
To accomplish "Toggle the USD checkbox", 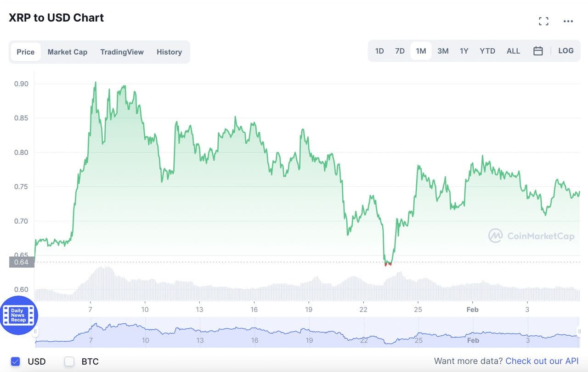I will pos(16,361).
